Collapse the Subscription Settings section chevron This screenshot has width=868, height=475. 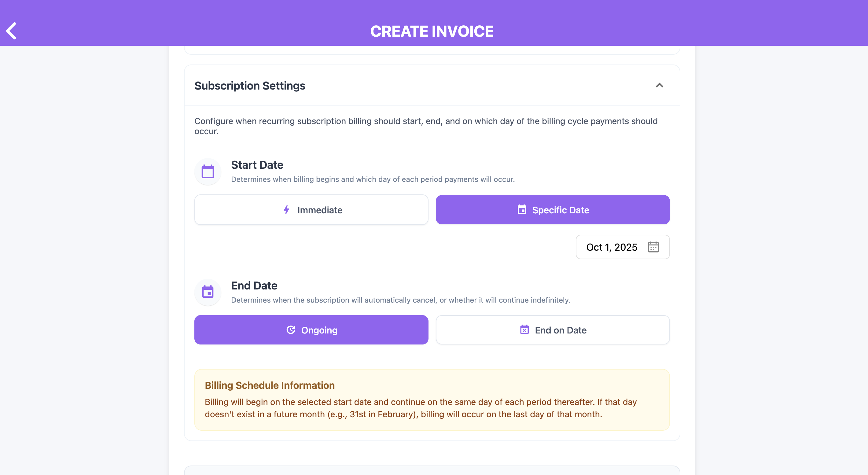pyautogui.click(x=660, y=85)
